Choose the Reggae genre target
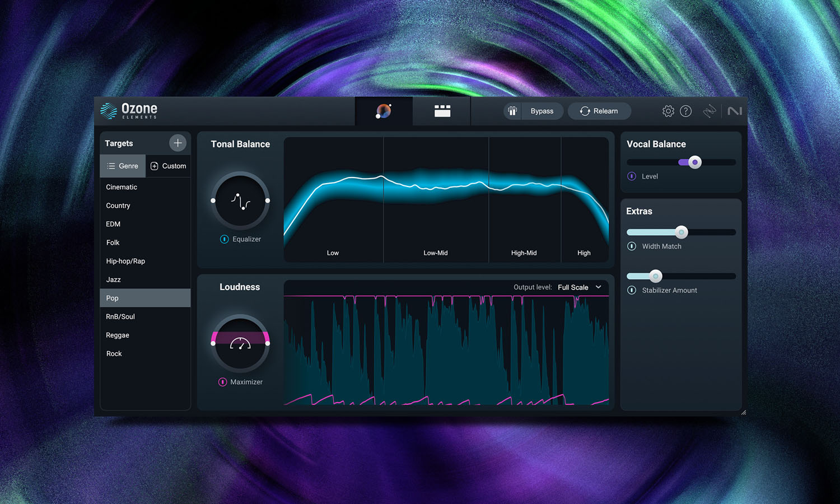 [x=145, y=335]
